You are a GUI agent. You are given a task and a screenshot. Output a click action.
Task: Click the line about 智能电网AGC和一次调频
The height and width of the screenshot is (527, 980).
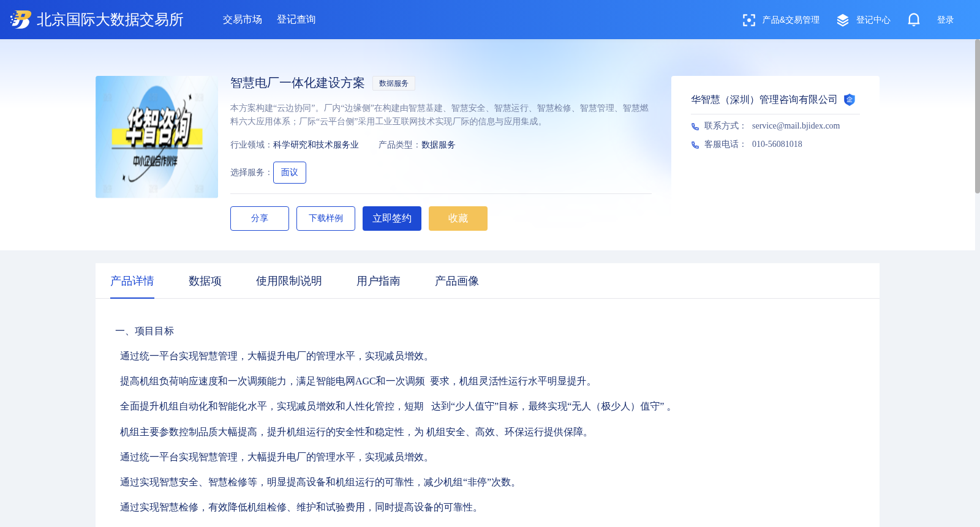tap(358, 381)
